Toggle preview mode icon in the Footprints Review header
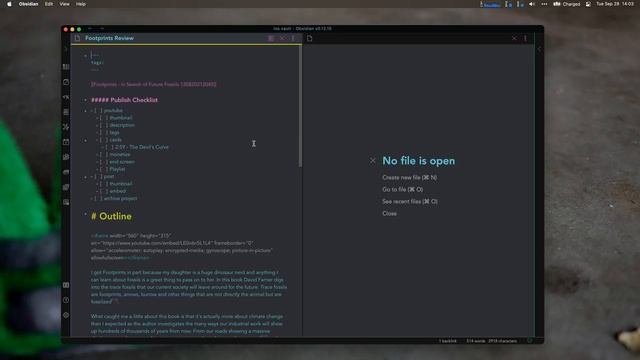640x360 pixels. (271, 38)
